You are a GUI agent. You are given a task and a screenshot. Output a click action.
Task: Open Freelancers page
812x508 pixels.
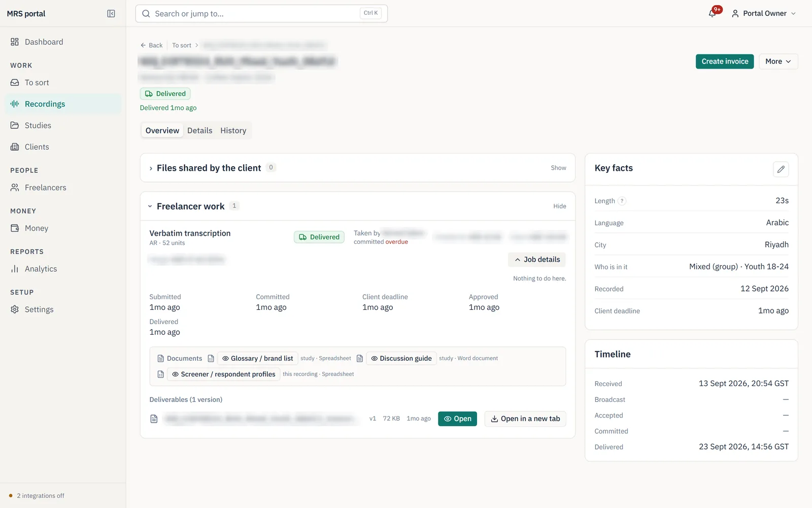point(63,187)
